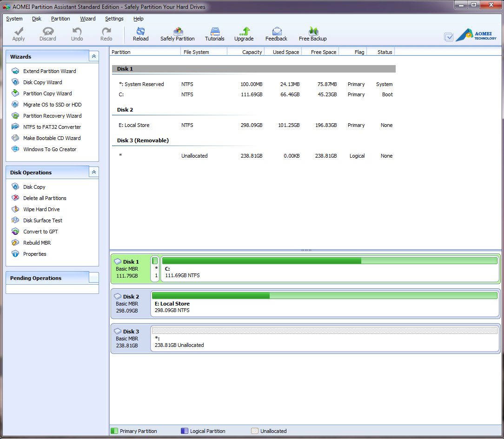Click Disk Copy under Disk Operations
504x439 pixels.
(x=34, y=187)
